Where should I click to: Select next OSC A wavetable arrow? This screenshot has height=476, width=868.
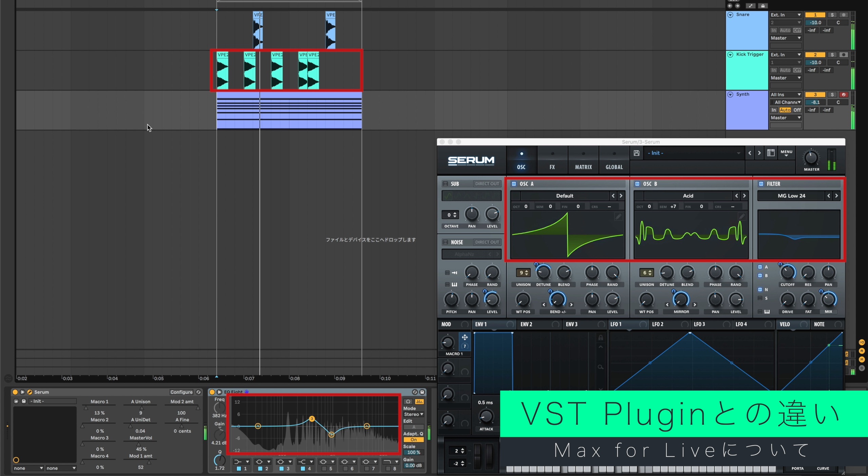point(621,196)
